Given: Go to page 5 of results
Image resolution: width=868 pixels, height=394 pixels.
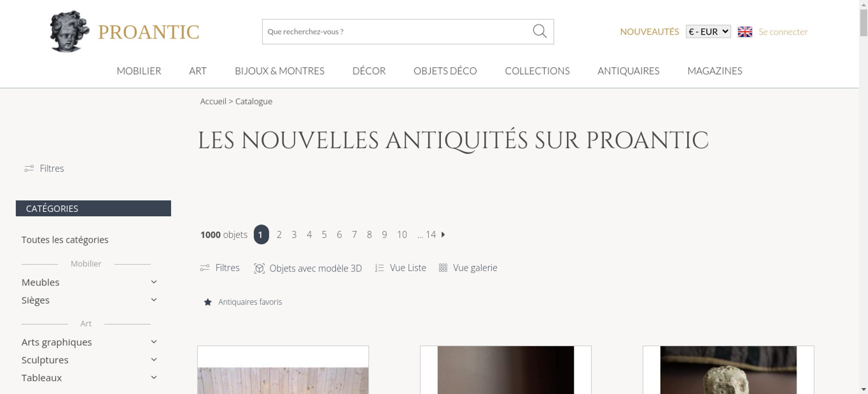Looking at the screenshot, I should pyautogui.click(x=324, y=235).
